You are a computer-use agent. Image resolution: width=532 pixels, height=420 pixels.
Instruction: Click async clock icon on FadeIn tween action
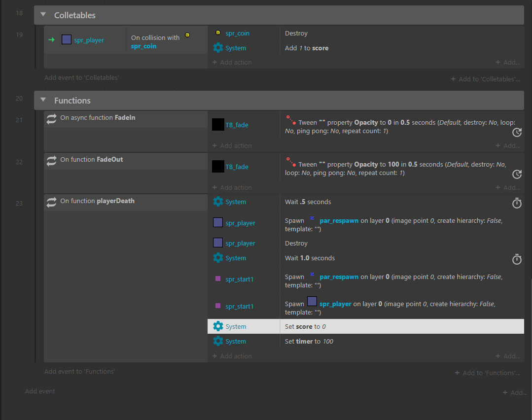517,132
